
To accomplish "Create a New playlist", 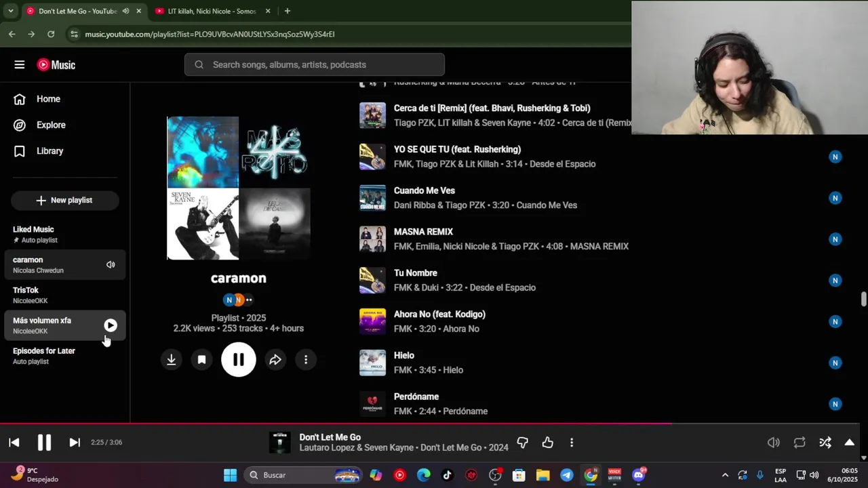I will tap(64, 200).
